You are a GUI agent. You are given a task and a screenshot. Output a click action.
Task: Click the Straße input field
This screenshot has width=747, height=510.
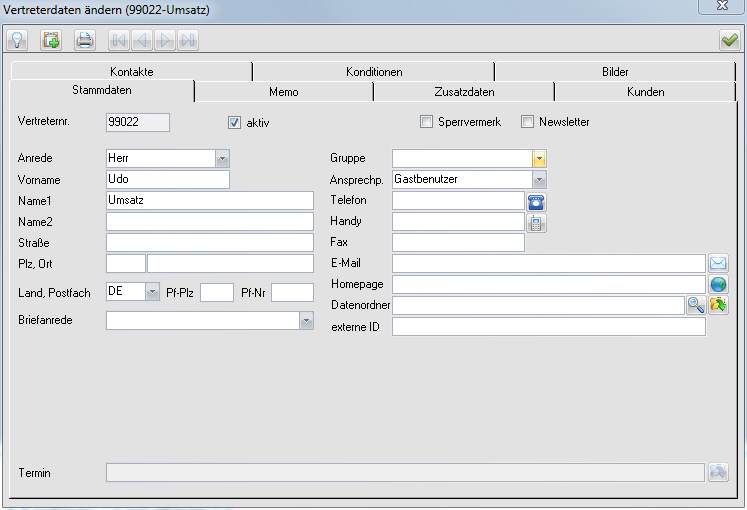tap(210, 242)
